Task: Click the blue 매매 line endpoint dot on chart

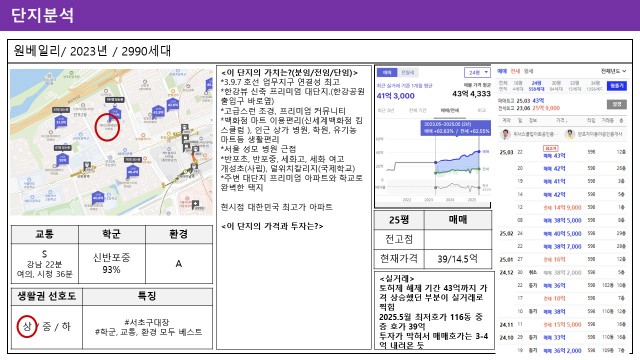Action: (x=479, y=151)
